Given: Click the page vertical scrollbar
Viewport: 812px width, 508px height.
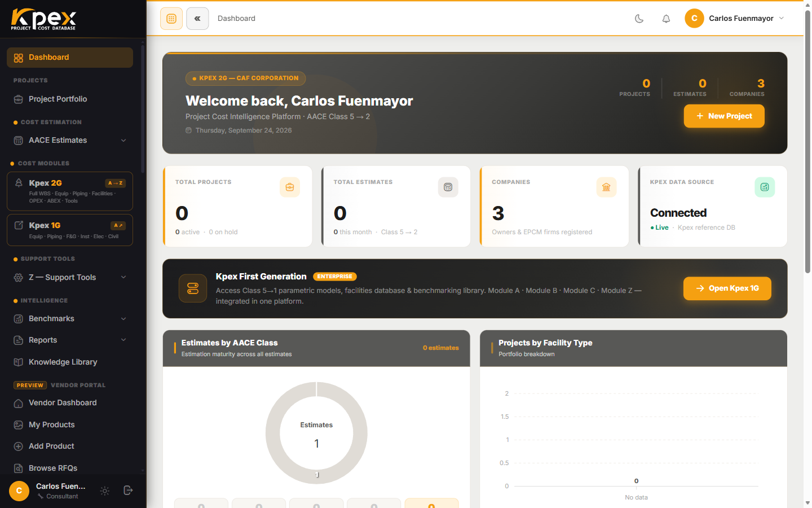Looking at the screenshot, I should pos(807,141).
